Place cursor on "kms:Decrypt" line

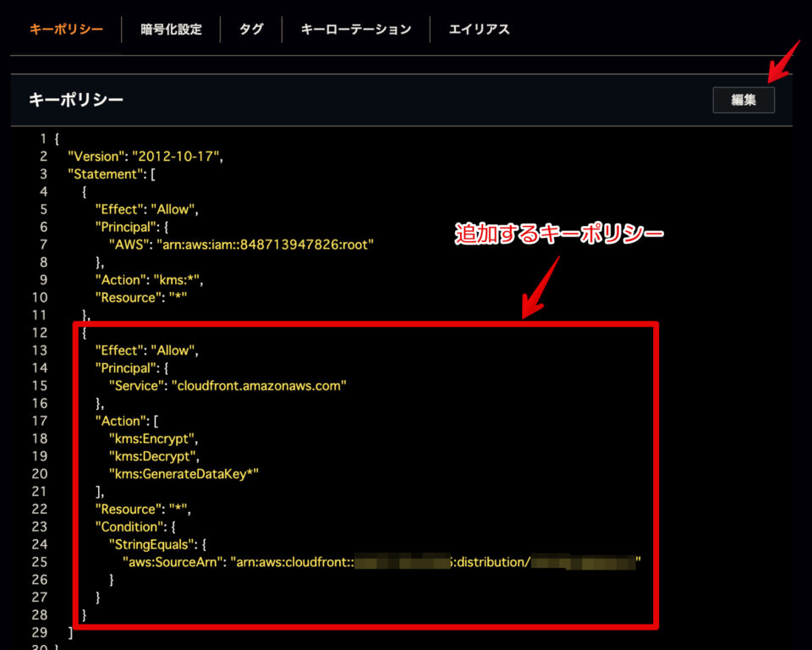coord(153,456)
